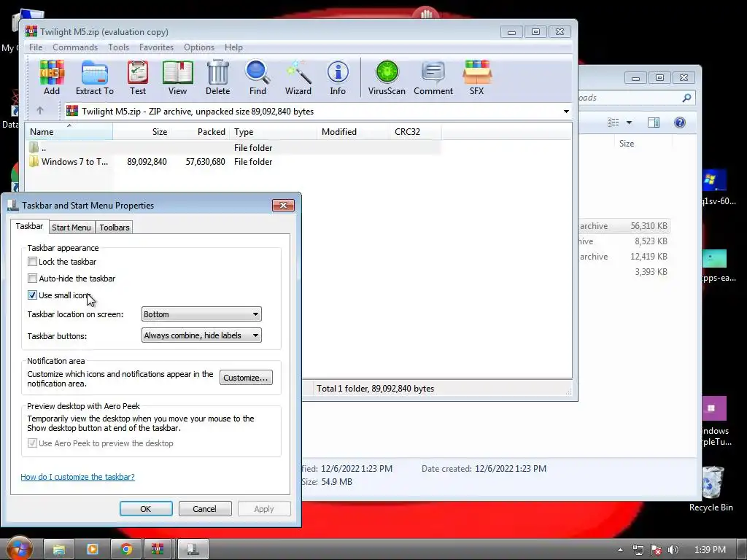This screenshot has width=747, height=560.
Task: Switch to the Start Menu tab
Action: 71,227
